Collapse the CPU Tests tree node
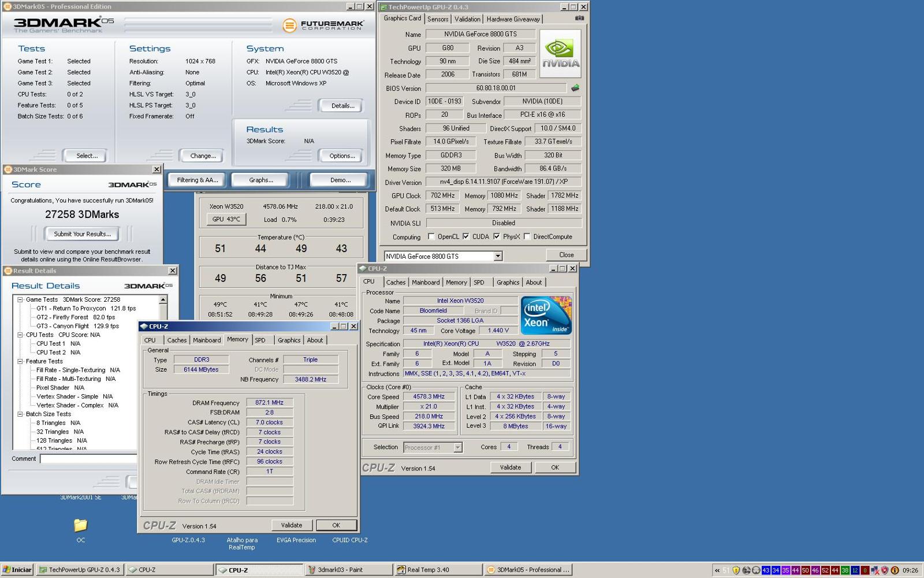 pyautogui.click(x=20, y=335)
